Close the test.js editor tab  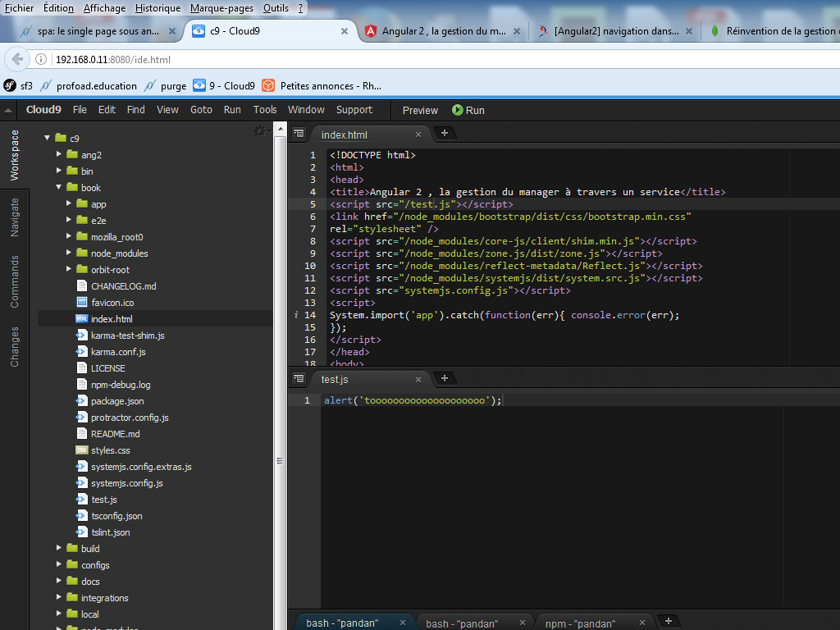418,379
